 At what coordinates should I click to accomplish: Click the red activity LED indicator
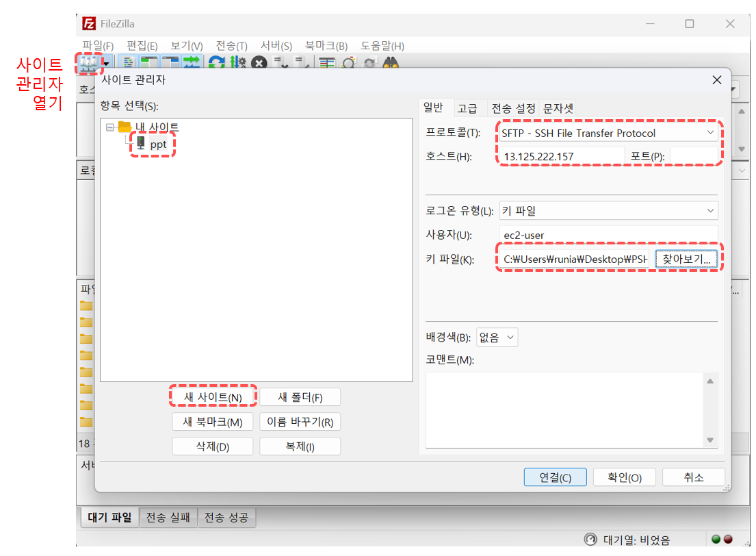[x=728, y=539]
